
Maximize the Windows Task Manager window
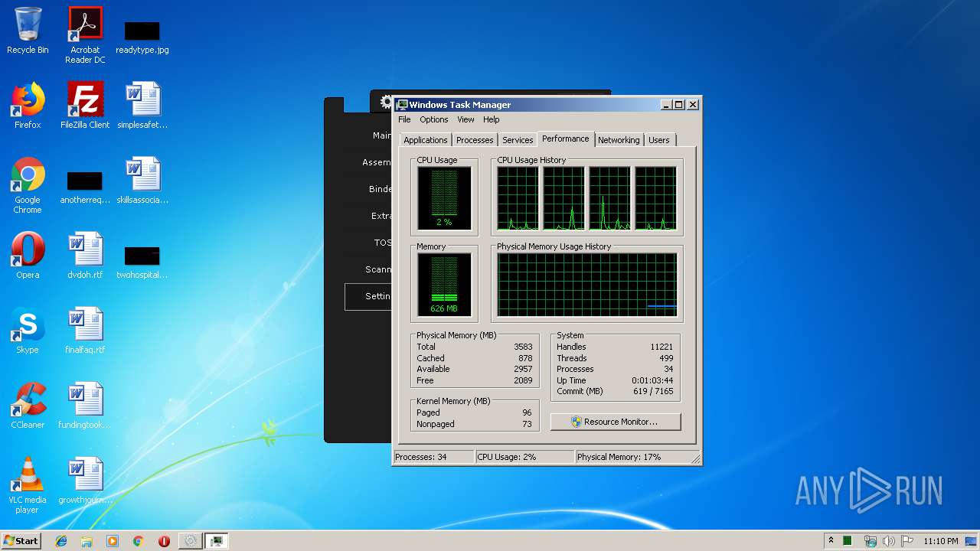pyautogui.click(x=678, y=105)
